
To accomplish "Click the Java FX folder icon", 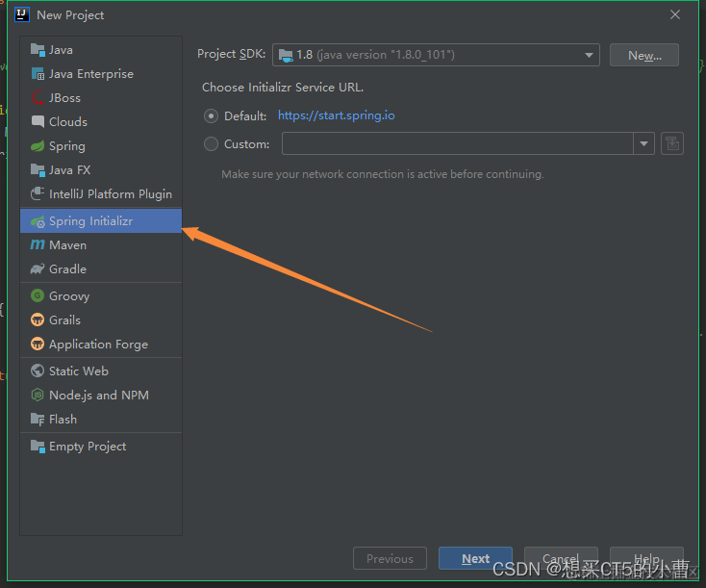I will [38, 170].
